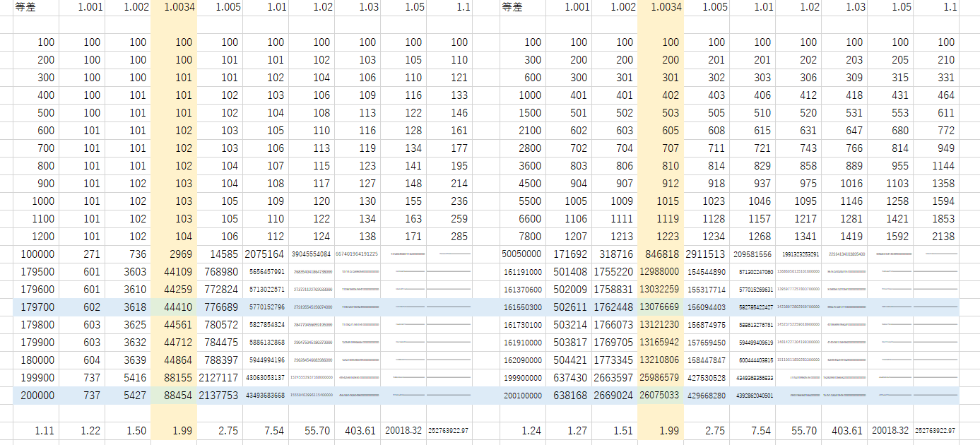Click the summary cell showing 1.24
980x445 pixels.
coord(531,430)
